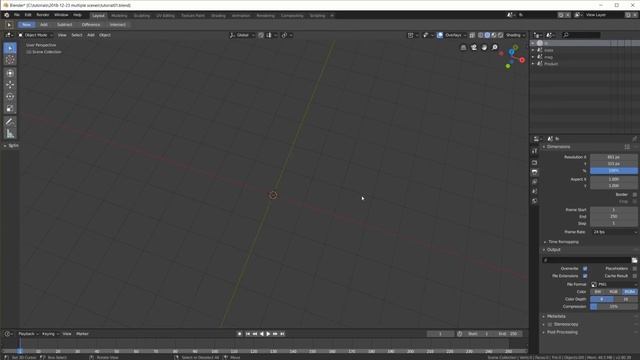Click the Blender logo menu icon
Screen dimensions: 640x360
click(x=7, y=15)
